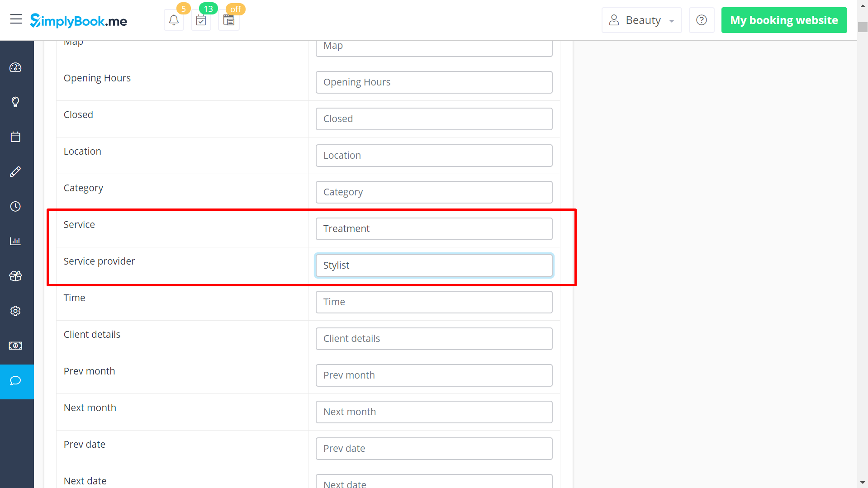Open the settings gear icon
This screenshot has height=488, width=868.
click(15, 311)
